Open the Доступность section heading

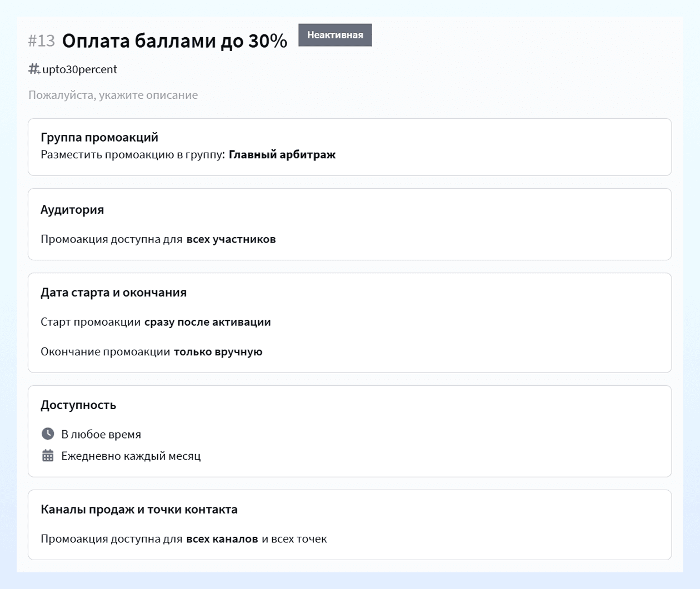(x=78, y=405)
